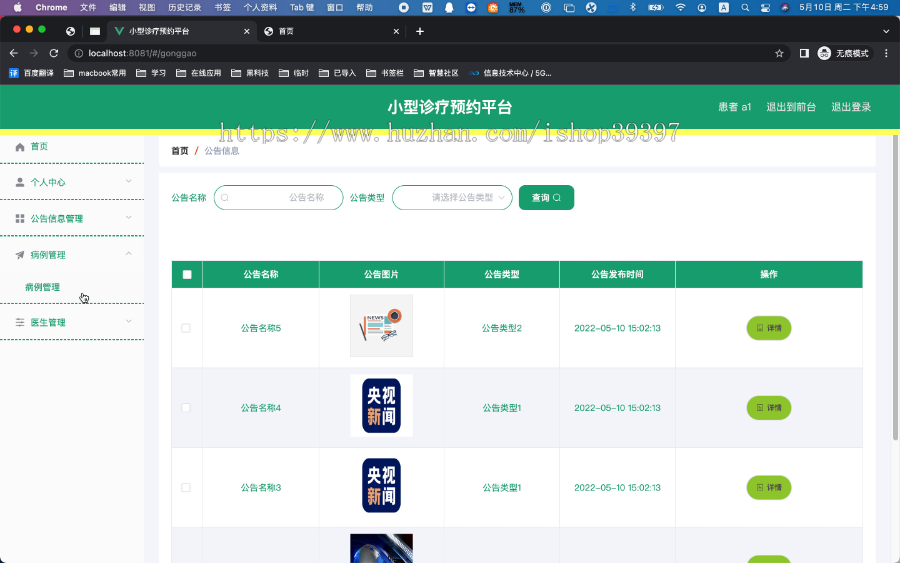Go forward with browser forward arrow
The image size is (900, 563).
[x=34, y=53]
